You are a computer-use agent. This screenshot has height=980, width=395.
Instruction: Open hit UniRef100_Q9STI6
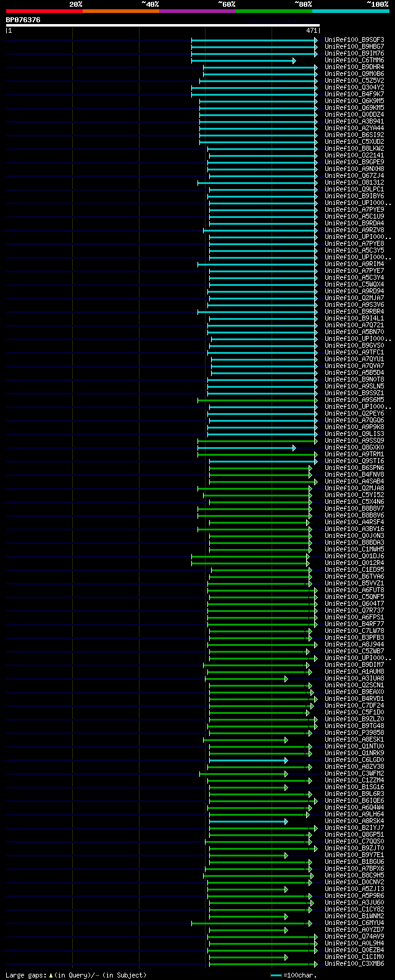click(354, 461)
